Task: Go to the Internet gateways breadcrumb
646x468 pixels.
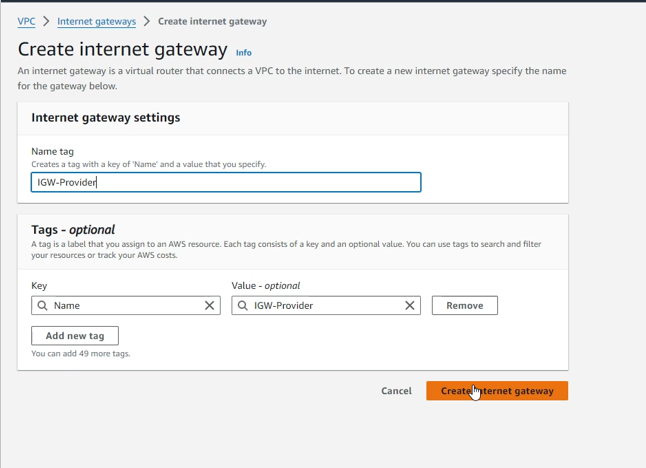Action: click(96, 21)
